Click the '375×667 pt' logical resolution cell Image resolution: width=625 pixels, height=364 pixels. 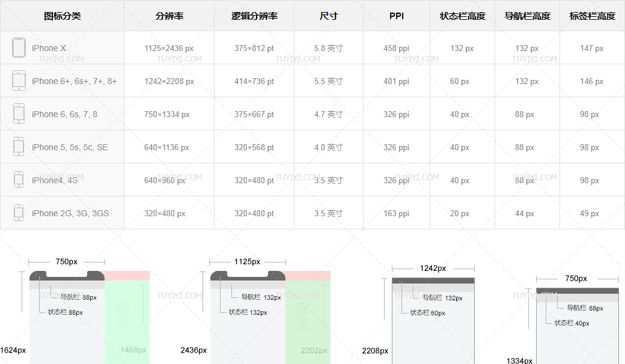coord(254,114)
